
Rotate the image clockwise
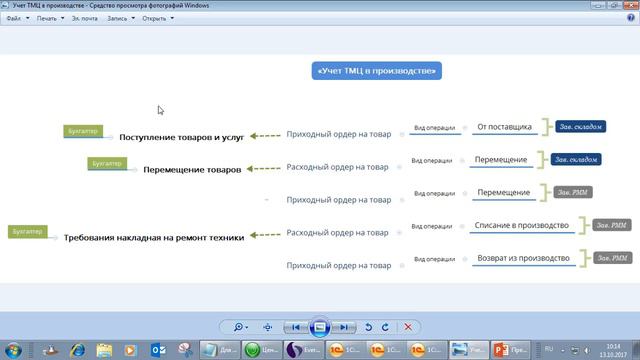click(385, 327)
